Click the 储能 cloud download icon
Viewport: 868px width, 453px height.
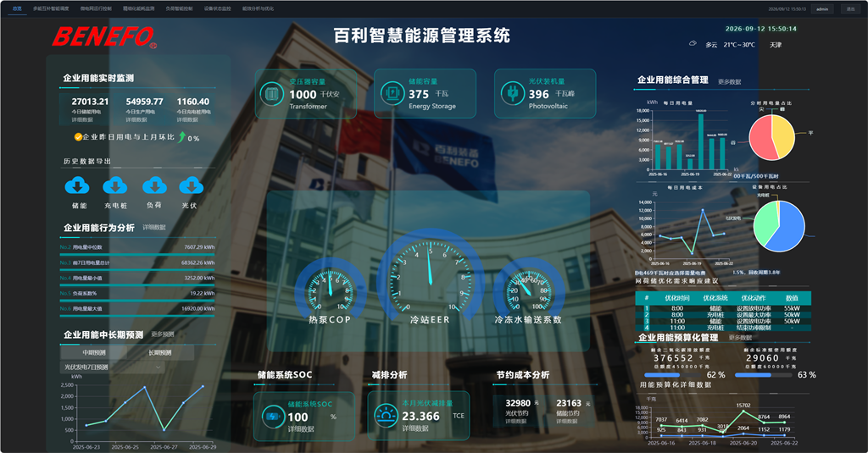[x=77, y=185]
